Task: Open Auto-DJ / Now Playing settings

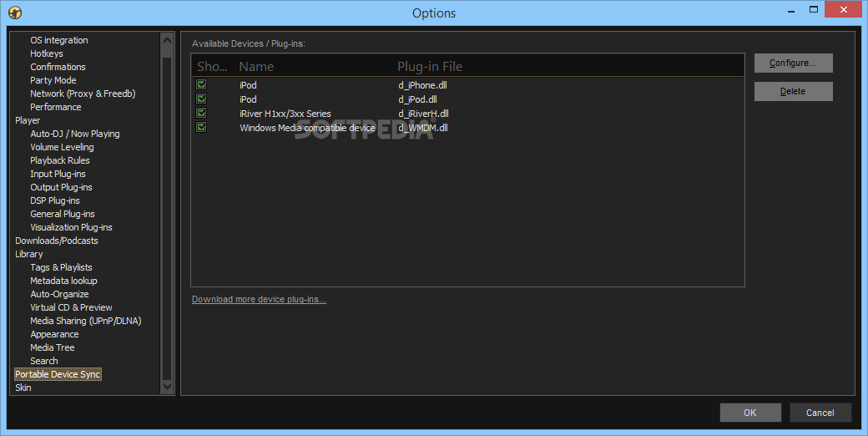Action: (75, 134)
